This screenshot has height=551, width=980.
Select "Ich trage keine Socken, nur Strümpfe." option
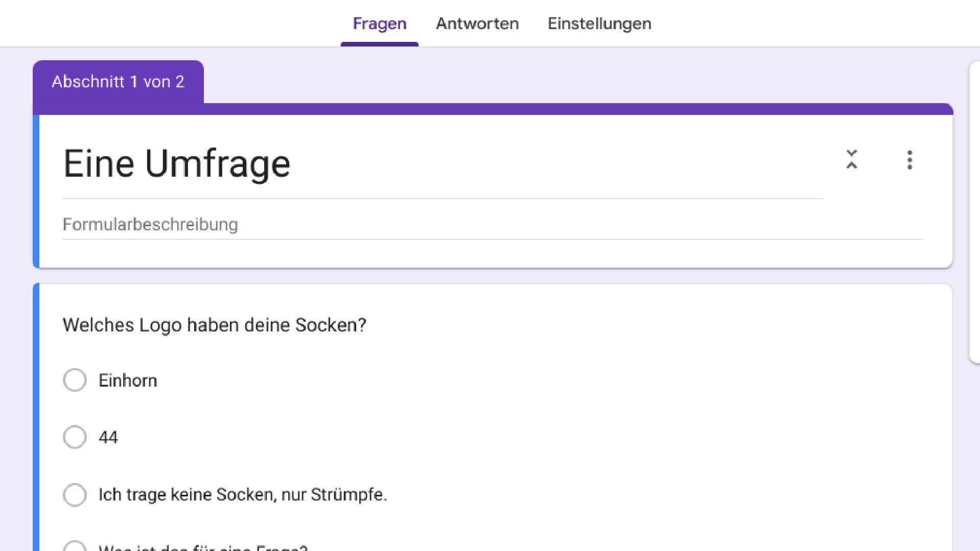point(75,494)
